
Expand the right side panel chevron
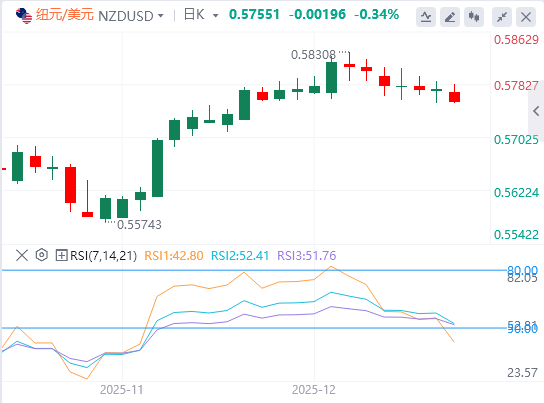[536, 111]
